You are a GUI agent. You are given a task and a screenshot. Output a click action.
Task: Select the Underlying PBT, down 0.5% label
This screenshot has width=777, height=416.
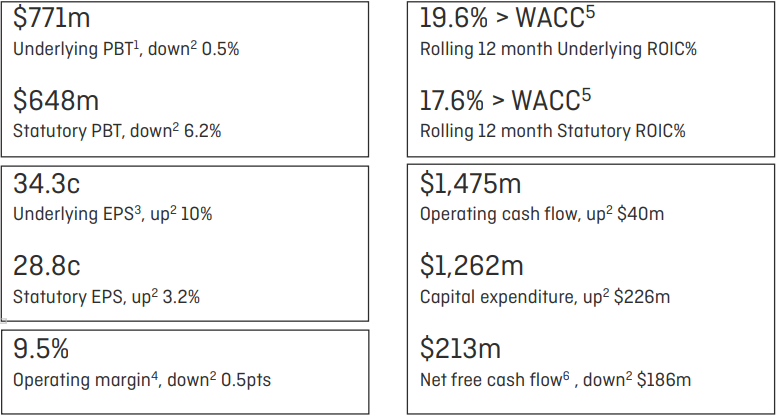click(x=125, y=48)
